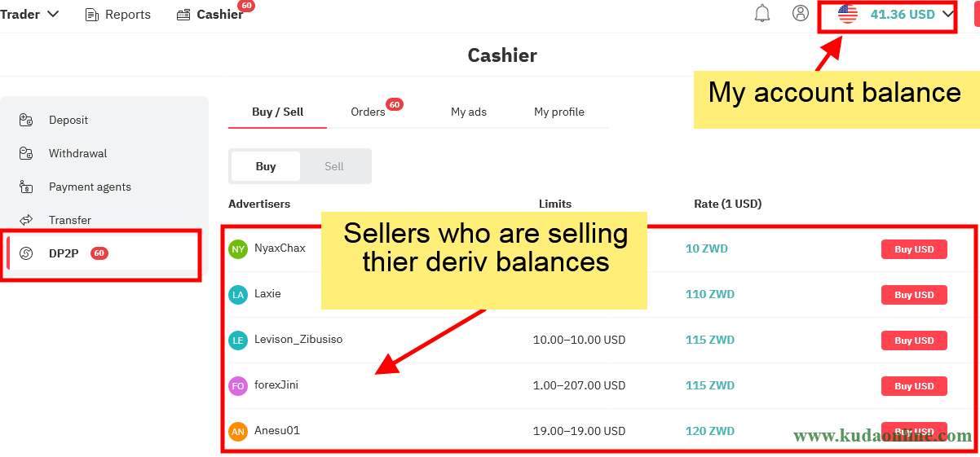Click the Cashier page heading
This screenshot has width=980, height=457.
tap(502, 55)
